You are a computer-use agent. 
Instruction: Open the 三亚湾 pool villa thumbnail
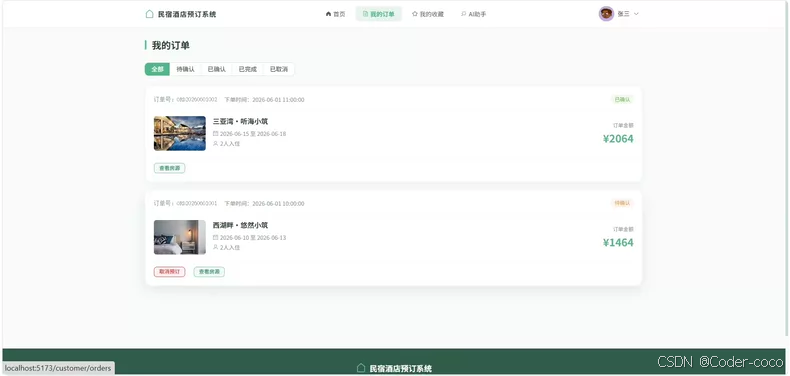coord(180,134)
